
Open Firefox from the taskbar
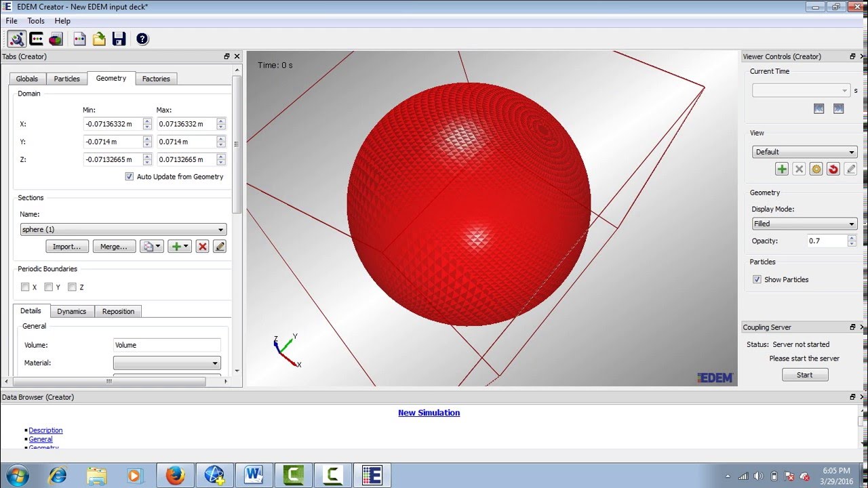[175, 475]
